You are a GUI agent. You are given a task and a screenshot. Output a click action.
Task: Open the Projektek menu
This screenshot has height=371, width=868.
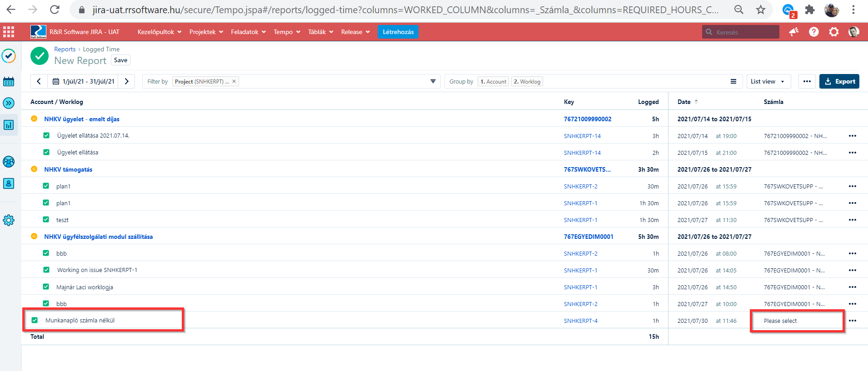[x=206, y=32]
